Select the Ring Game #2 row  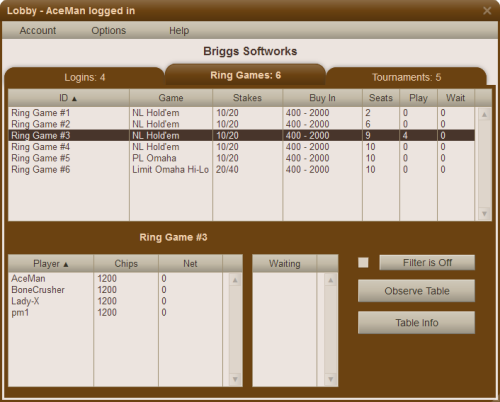241,124
